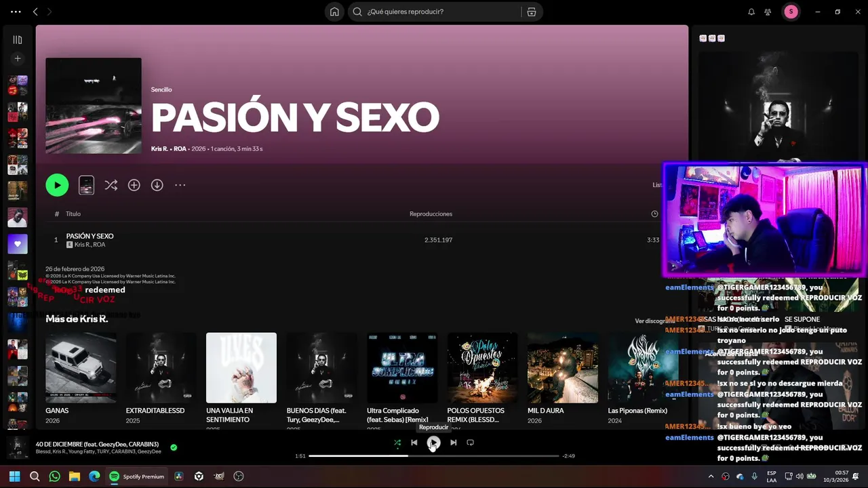Click the PASIÓN Y SEXO cover art

point(94,106)
